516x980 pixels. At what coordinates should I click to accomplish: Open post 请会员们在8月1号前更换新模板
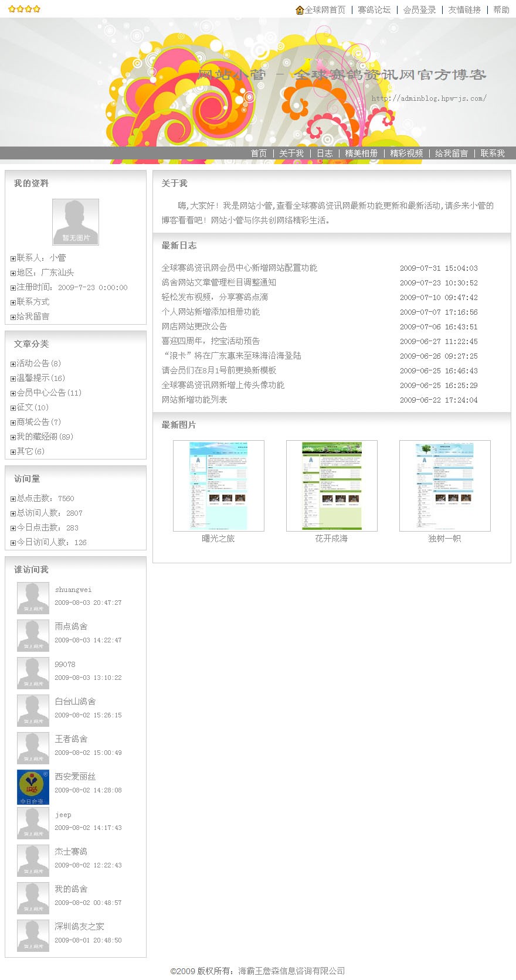(219, 370)
